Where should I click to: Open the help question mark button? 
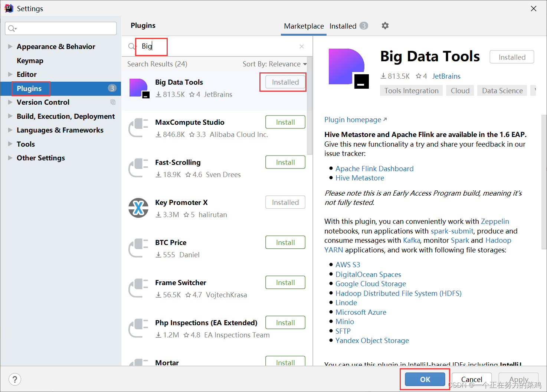[x=15, y=379]
